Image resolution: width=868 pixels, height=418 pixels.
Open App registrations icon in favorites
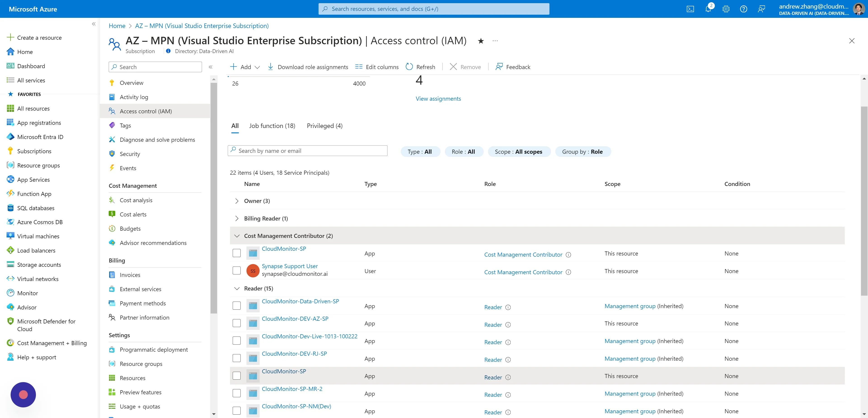click(x=10, y=123)
